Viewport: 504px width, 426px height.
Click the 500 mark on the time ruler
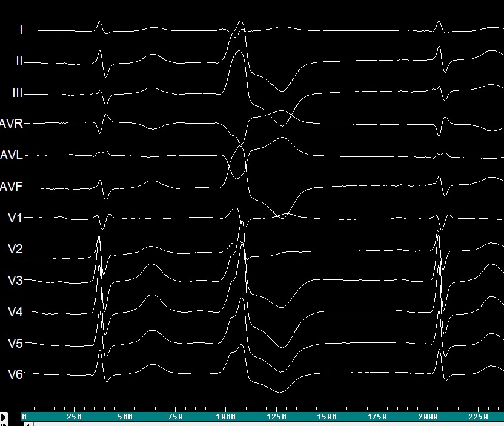[125, 417]
